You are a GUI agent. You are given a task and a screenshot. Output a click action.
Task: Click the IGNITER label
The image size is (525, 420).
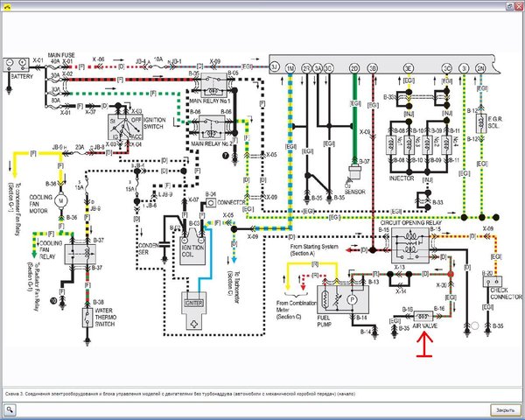pos(194,303)
